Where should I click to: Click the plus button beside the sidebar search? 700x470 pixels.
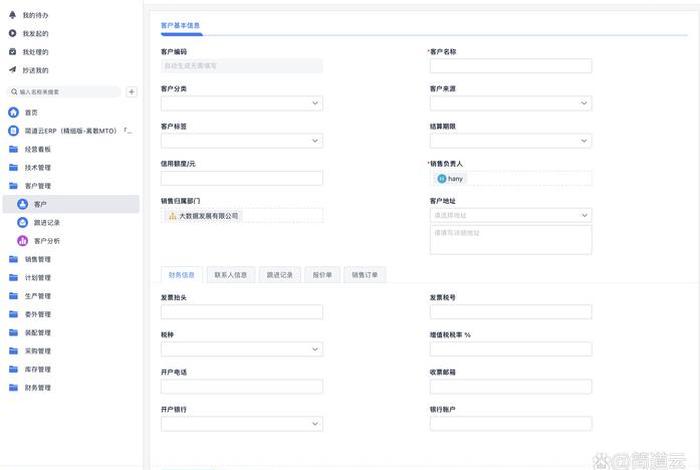tap(132, 92)
